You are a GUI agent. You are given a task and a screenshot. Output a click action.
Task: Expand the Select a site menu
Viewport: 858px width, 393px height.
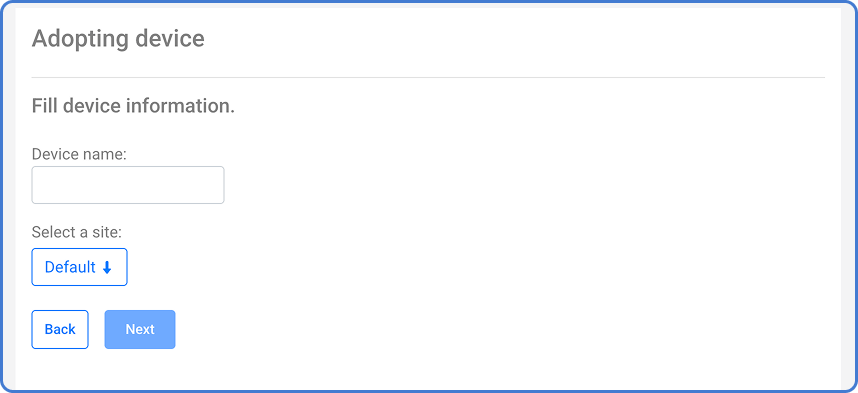click(x=79, y=267)
